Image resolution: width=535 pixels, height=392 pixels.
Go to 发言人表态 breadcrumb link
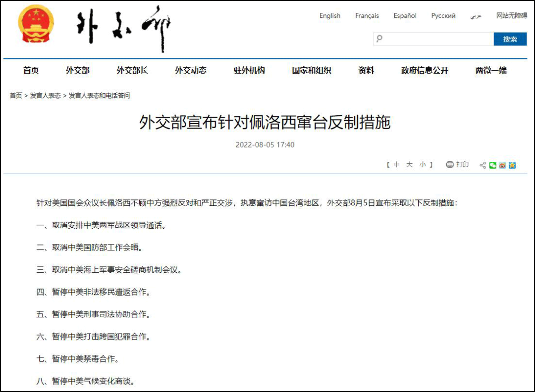tap(46, 96)
